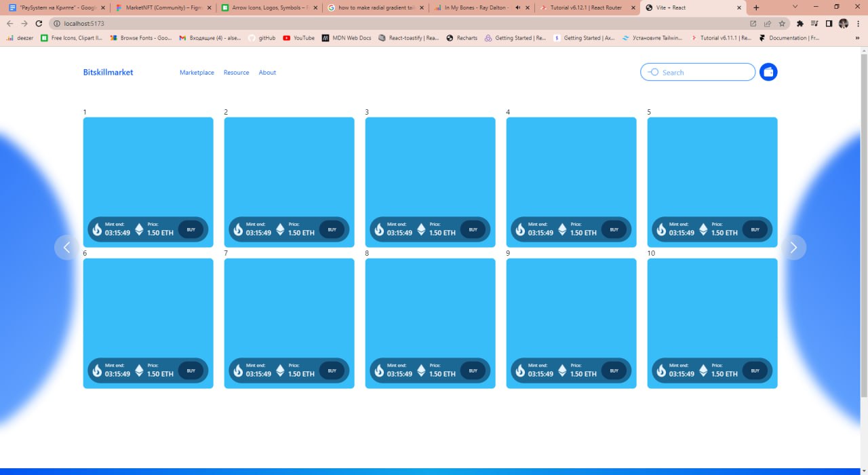Reload the page
This screenshot has height=475, width=868.
click(39, 23)
